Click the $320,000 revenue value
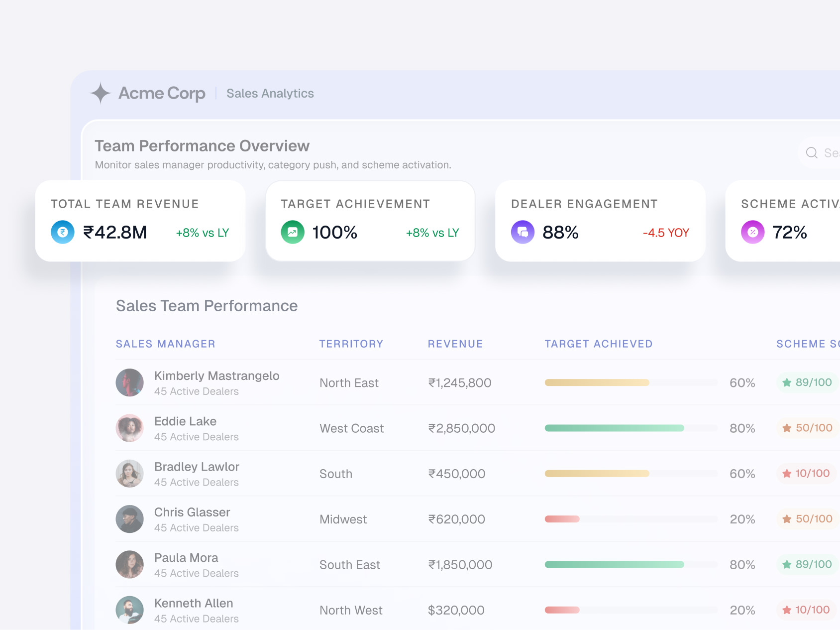 [x=456, y=610]
